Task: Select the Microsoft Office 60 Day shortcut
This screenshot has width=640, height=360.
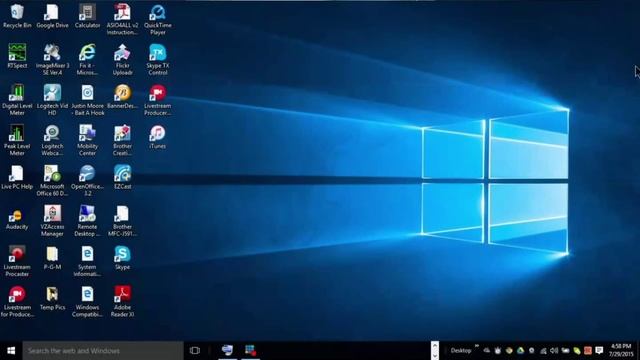Action: click(52, 181)
